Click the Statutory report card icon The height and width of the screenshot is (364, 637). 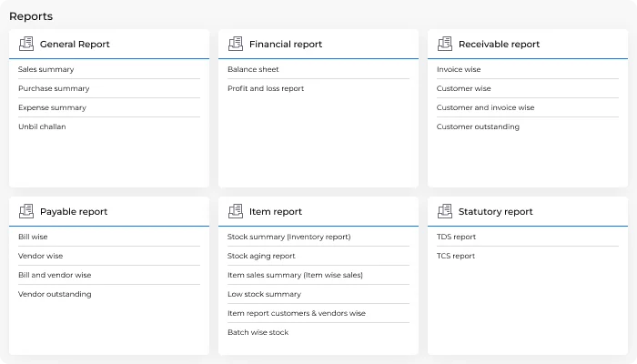point(445,211)
